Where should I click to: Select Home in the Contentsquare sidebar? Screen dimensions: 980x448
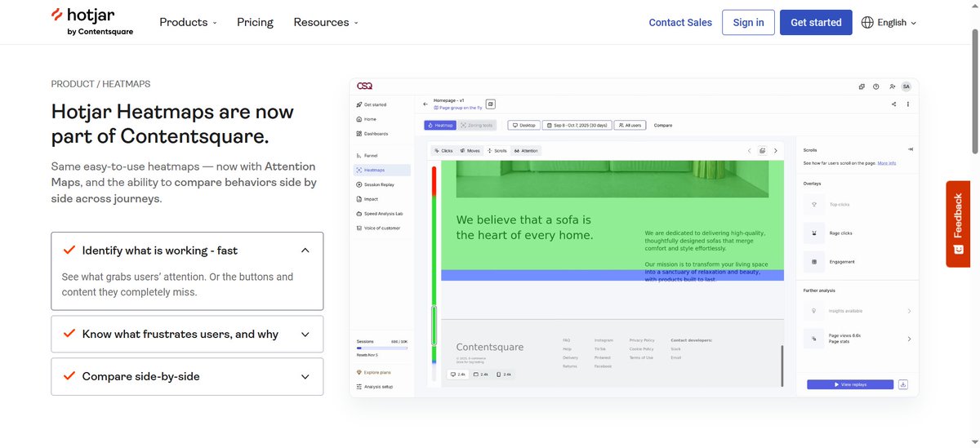click(366, 119)
